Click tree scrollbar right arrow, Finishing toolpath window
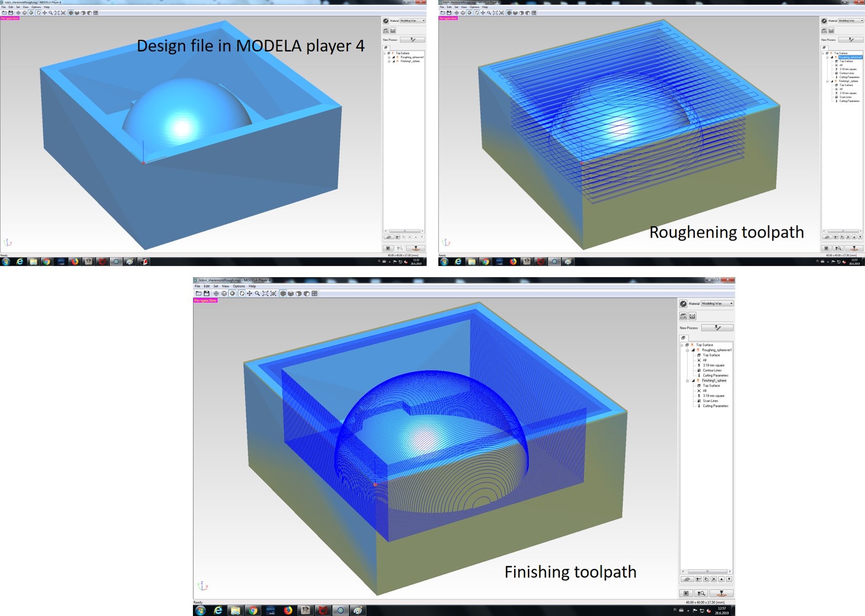Screen dimensions: 865x616 730,572
